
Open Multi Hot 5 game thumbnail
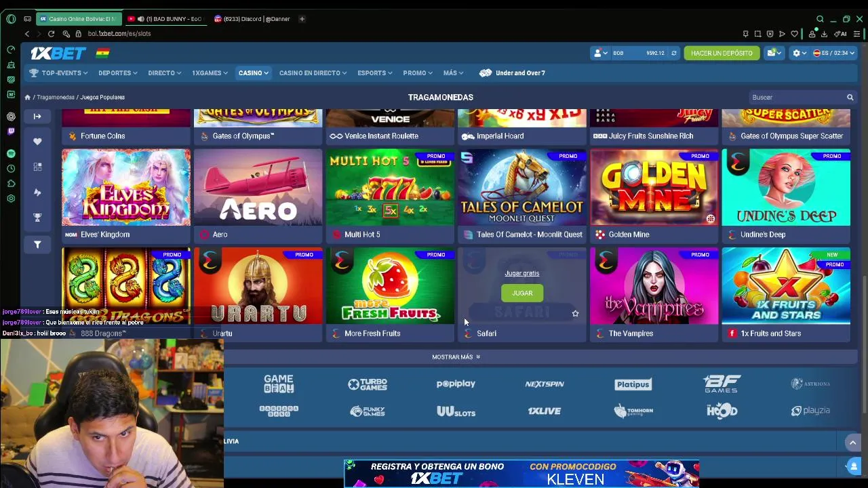(x=390, y=188)
